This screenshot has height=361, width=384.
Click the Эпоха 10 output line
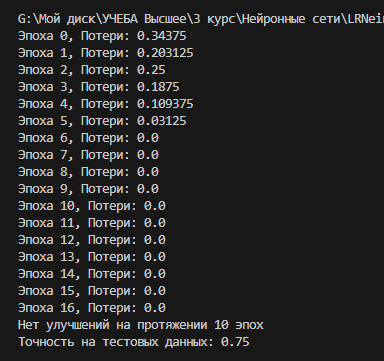pos(92,206)
